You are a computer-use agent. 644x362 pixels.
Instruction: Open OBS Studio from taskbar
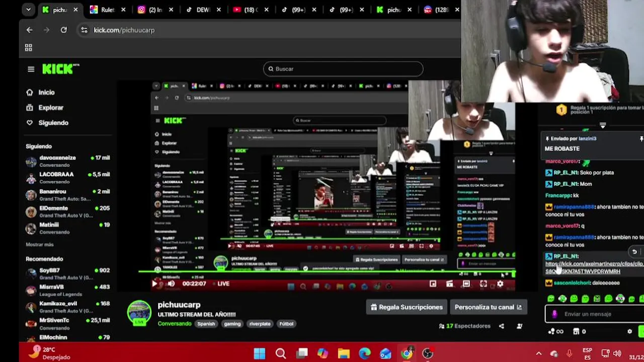point(428,353)
